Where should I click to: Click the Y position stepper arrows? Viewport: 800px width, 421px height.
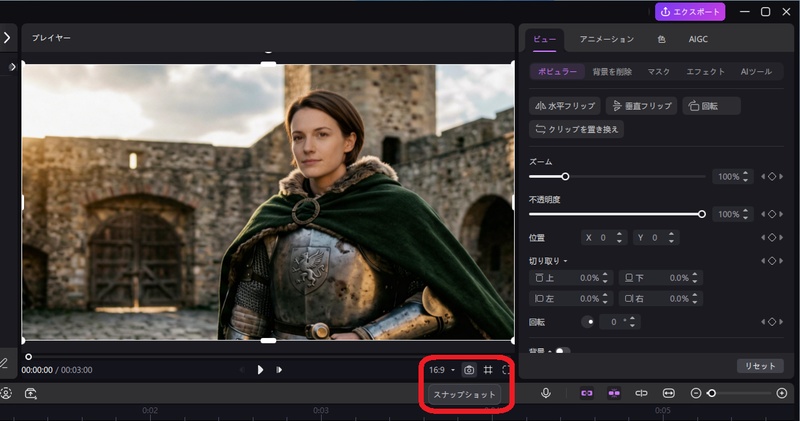pos(671,237)
